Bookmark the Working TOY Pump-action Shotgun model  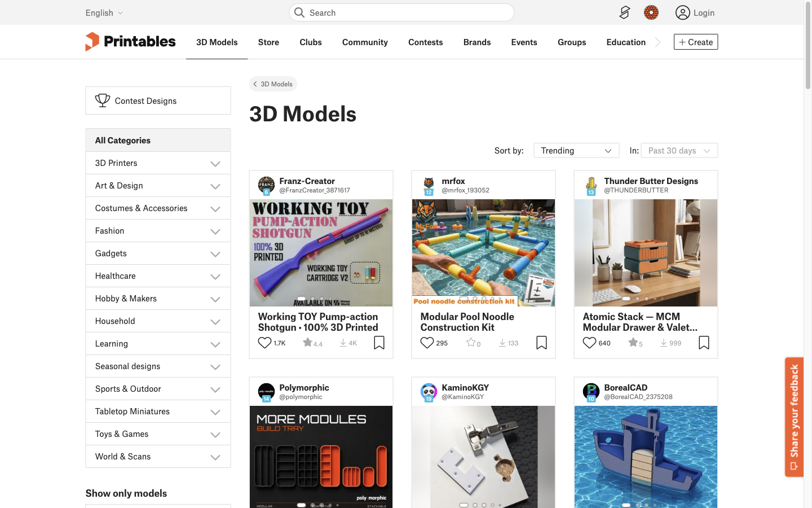pyautogui.click(x=379, y=343)
